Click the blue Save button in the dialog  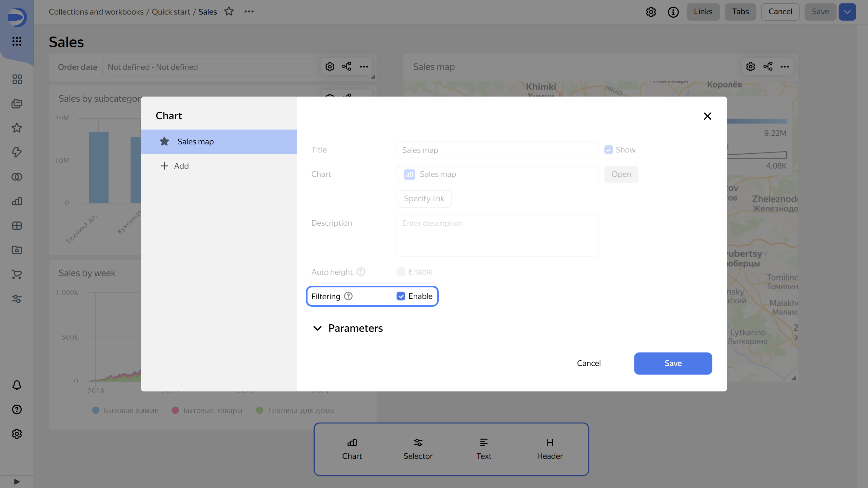pyautogui.click(x=673, y=363)
